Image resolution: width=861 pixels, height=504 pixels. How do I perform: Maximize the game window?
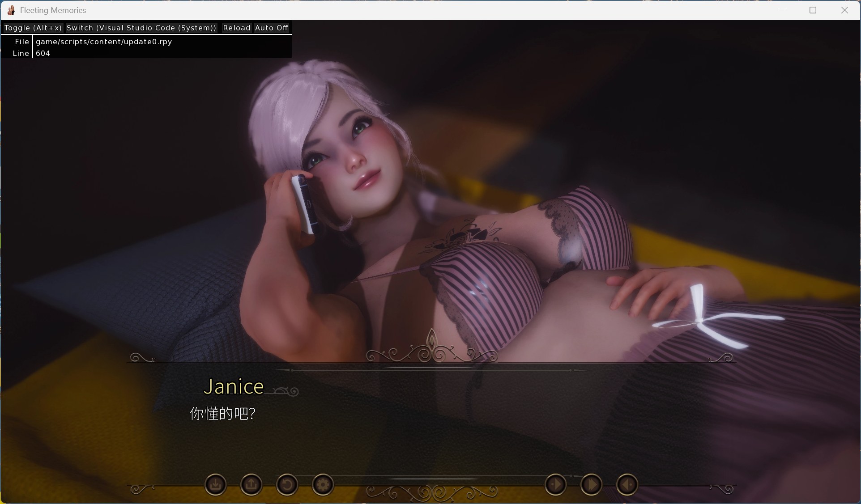pos(813,10)
